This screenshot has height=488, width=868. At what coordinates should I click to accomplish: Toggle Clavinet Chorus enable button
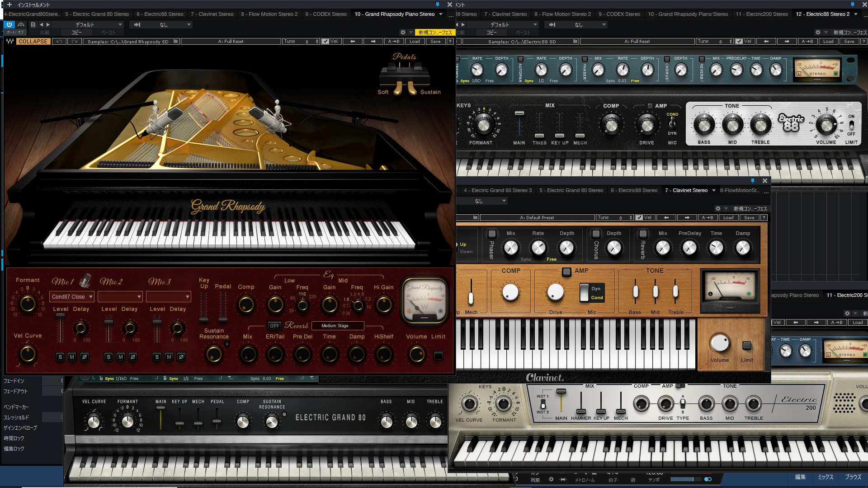pos(596,234)
